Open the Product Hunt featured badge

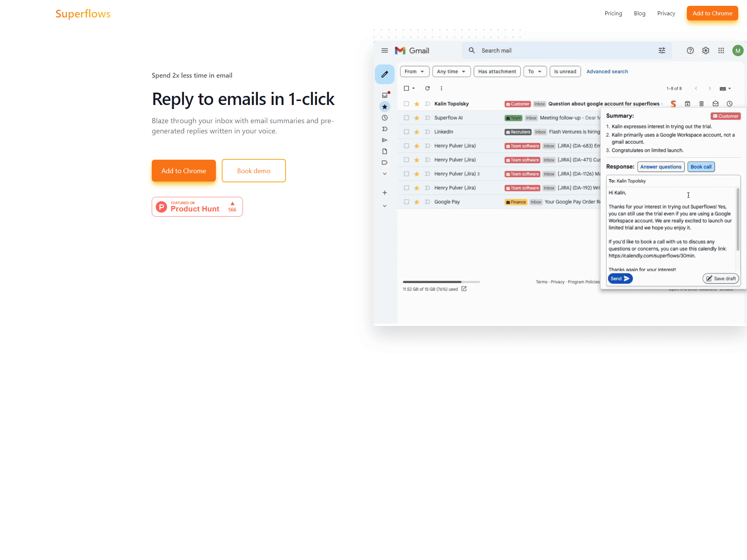(197, 207)
